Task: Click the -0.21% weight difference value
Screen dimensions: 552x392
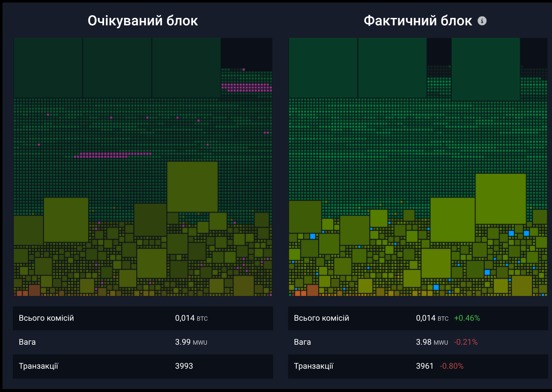Action: (465, 342)
